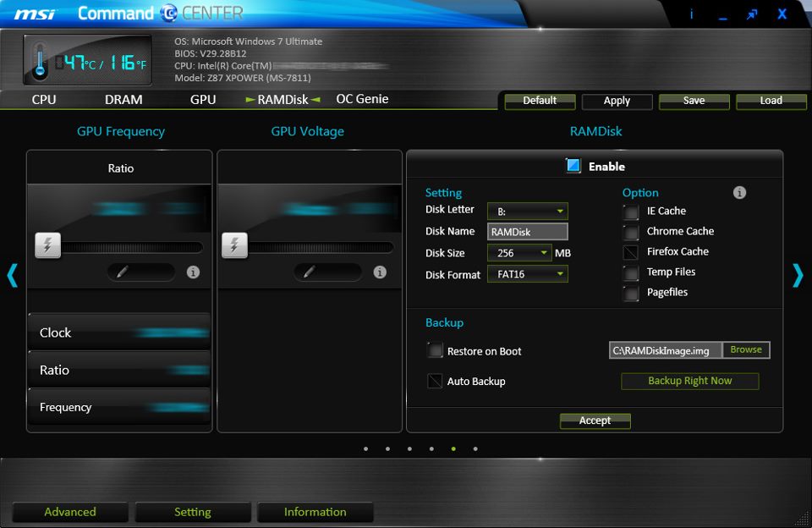Open the Disk Letter dropdown
812x528 pixels.
(x=528, y=211)
